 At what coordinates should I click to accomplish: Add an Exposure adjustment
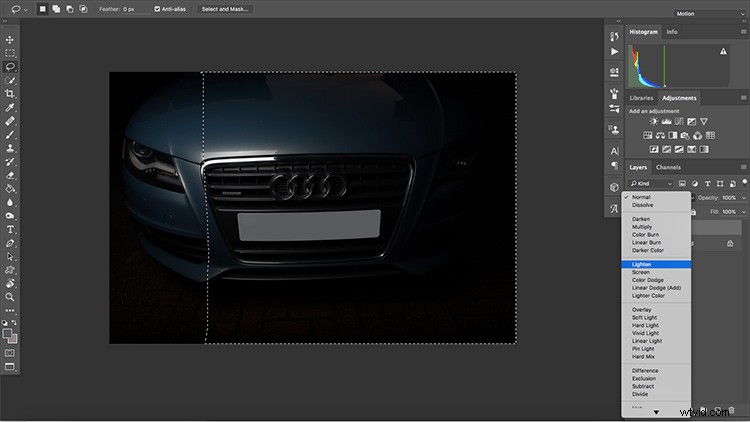coord(691,122)
